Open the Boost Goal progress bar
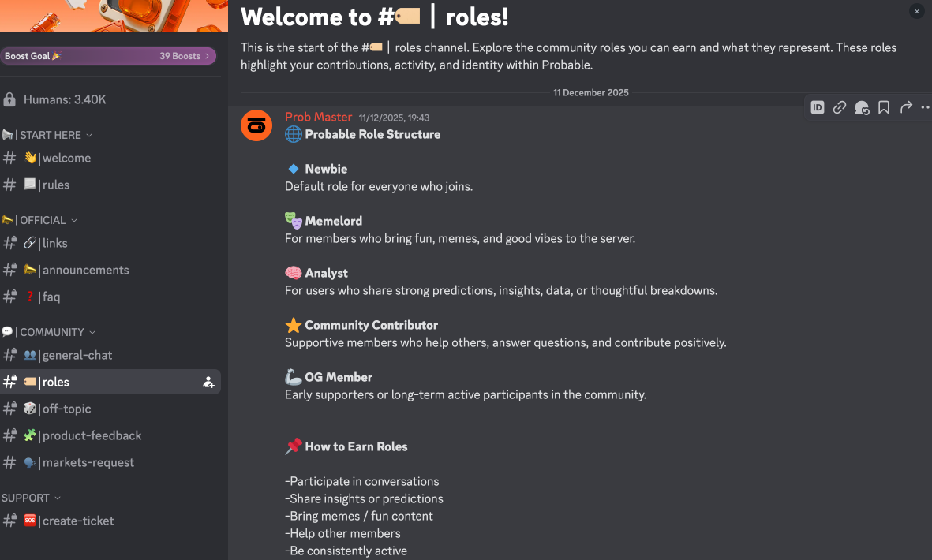Viewport: 932px width, 560px height. pyautogui.click(x=108, y=56)
